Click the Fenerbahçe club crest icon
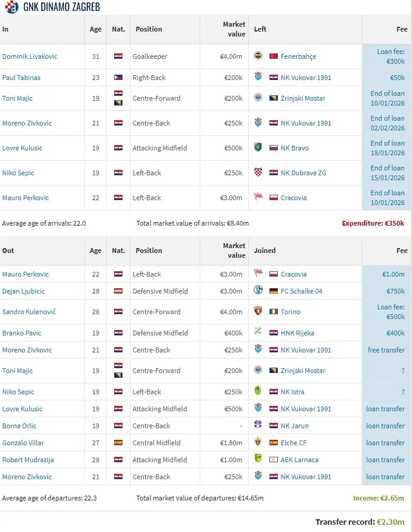This screenshot has width=412, height=532. 258,56
